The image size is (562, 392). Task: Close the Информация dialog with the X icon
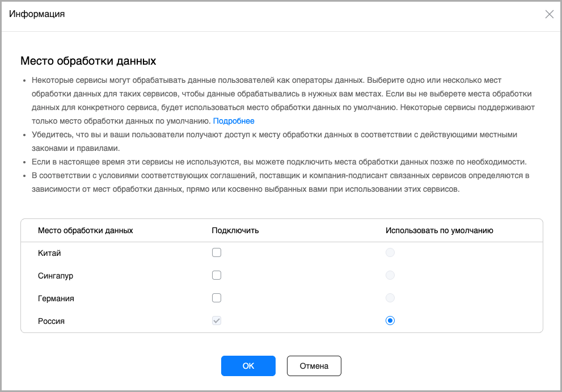click(549, 15)
